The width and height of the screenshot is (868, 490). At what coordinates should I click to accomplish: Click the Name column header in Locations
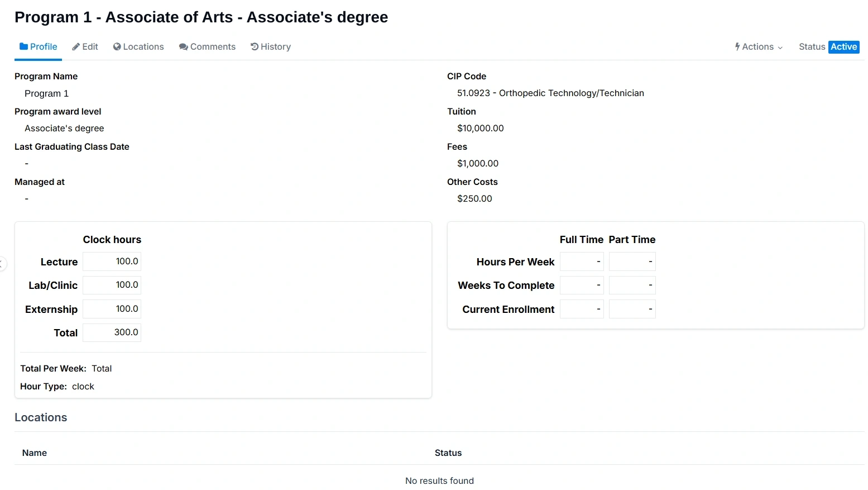(35, 453)
